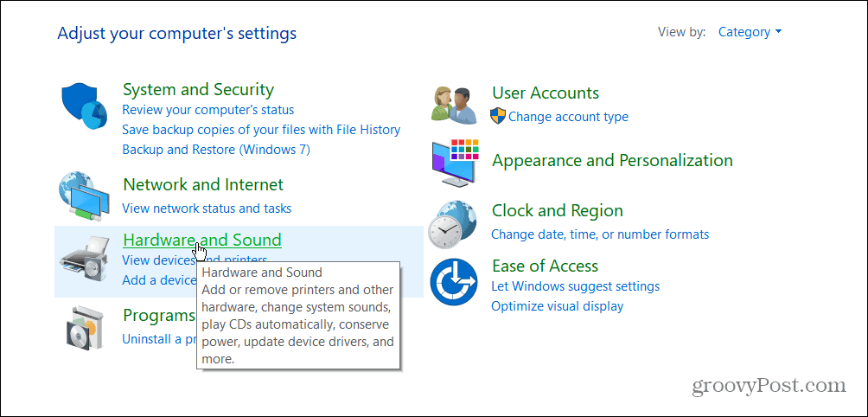The width and height of the screenshot is (868, 417).
Task: Click Optimize visual display link
Action: (x=557, y=305)
